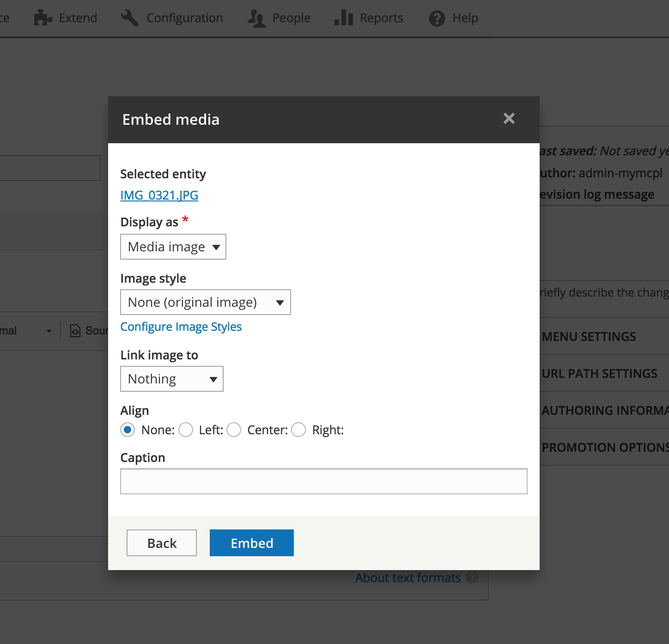Image resolution: width=669 pixels, height=644 pixels.
Task: Expand the Menu Settings section
Action: (589, 336)
